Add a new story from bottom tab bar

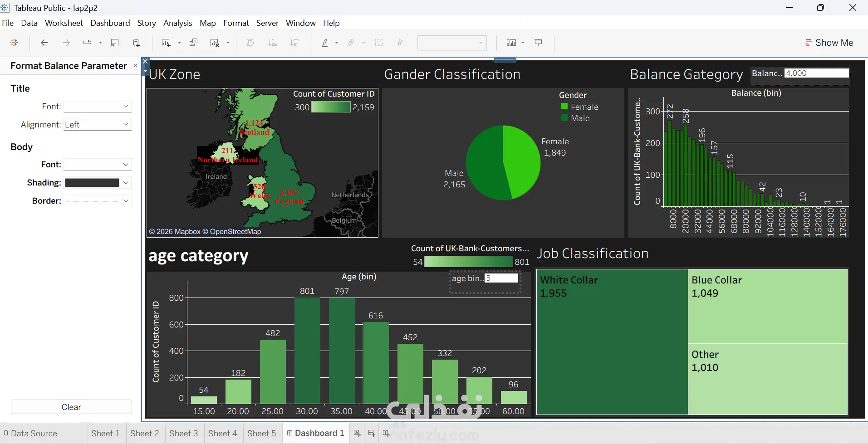[x=386, y=433]
